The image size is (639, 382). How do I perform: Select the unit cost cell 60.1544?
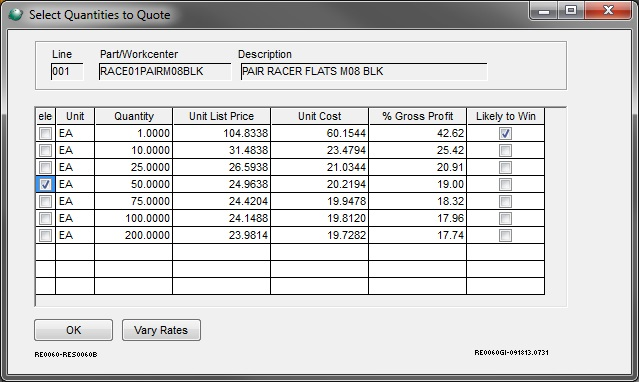pyautogui.click(x=320, y=133)
